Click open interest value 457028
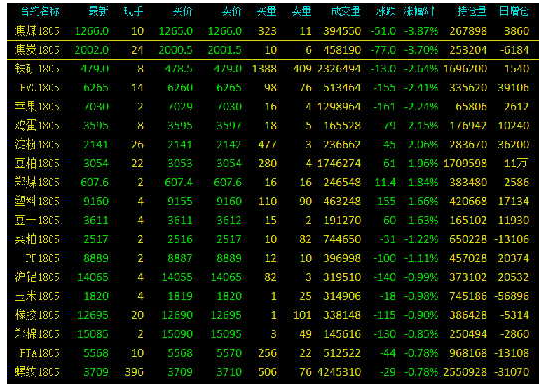546x389 pixels. point(468,258)
